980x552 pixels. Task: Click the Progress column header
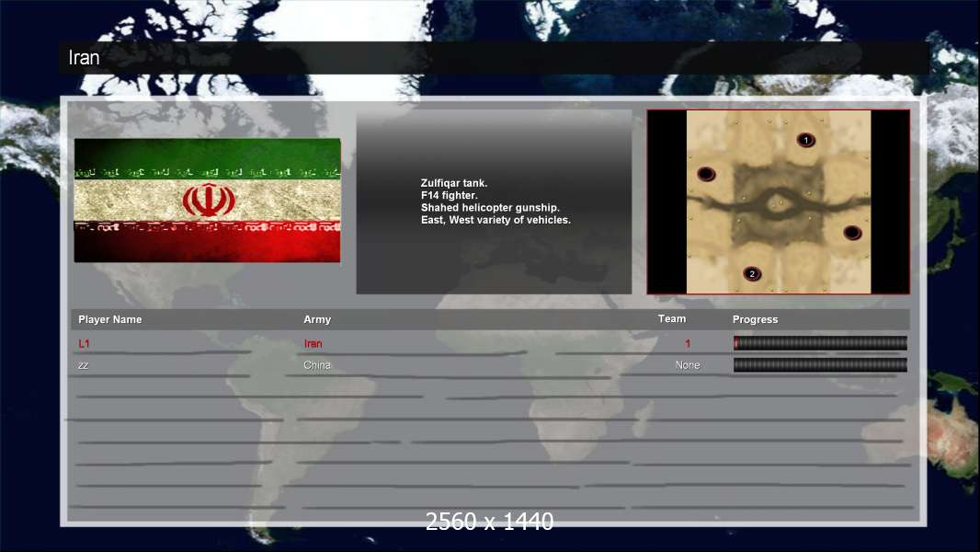[x=755, y=319]
